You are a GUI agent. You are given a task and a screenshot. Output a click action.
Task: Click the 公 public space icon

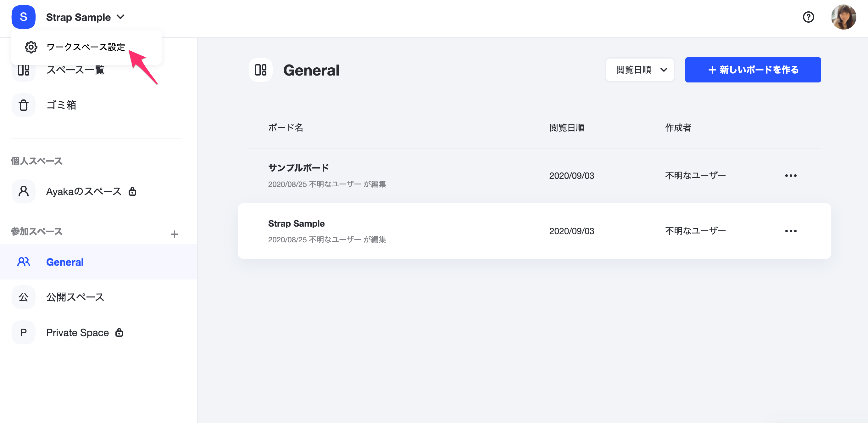tap(23, 297)
